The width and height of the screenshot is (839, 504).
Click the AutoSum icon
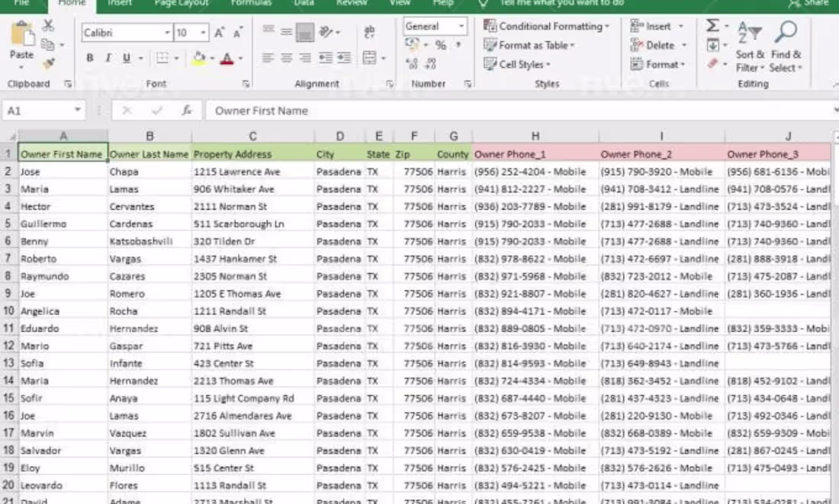(x=711, y=24)
